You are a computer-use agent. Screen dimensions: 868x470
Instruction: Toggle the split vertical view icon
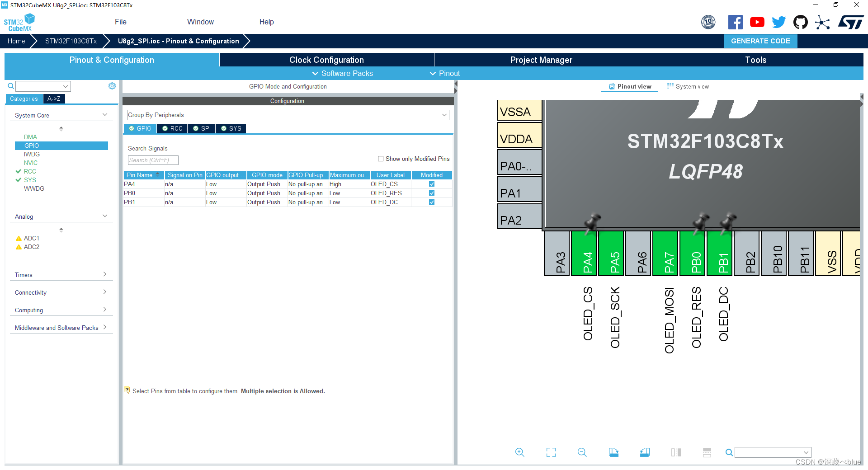click(x=676, y=452)
